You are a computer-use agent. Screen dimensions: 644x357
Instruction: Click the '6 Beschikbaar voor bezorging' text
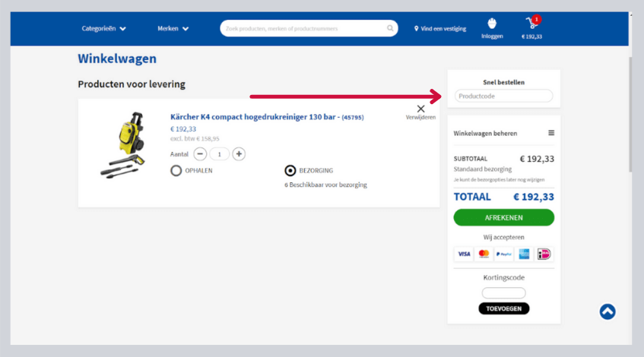tap(325, 185)
